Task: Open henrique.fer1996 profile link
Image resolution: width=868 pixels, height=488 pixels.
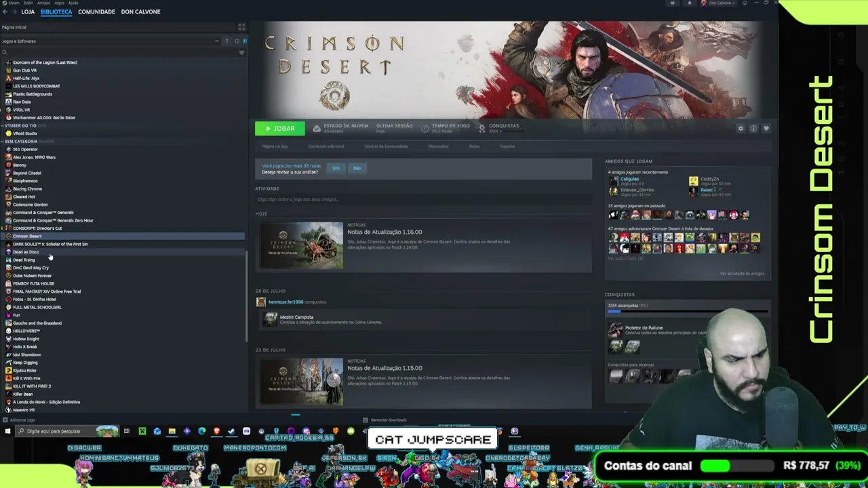Action: 285,302
